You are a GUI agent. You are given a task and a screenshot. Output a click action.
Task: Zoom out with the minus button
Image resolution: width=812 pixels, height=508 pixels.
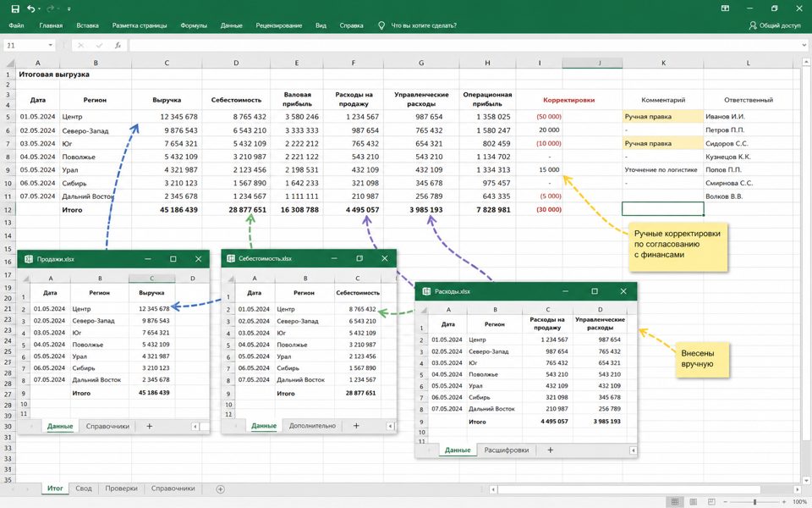pyautogui.click(x=725, y=502)
